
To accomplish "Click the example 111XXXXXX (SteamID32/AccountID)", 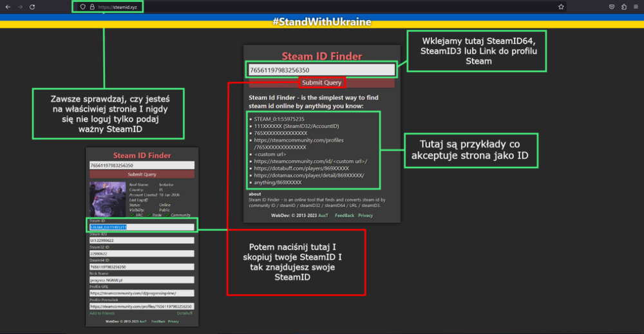I will (x=296, y=126).
